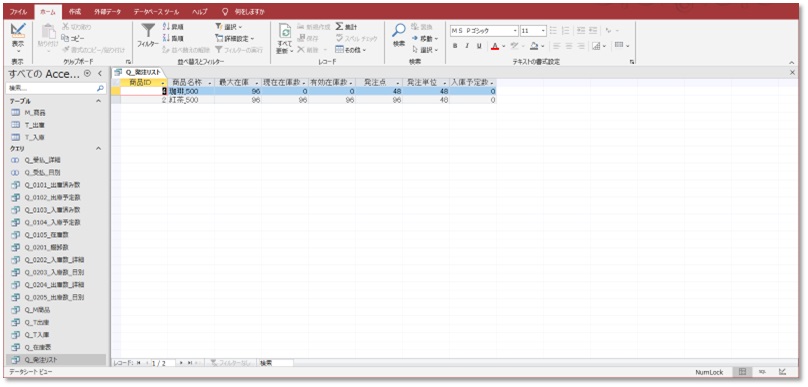Open the ファイル tab
The height and width of the screenshot is (387, 808).
click(19, 11)
